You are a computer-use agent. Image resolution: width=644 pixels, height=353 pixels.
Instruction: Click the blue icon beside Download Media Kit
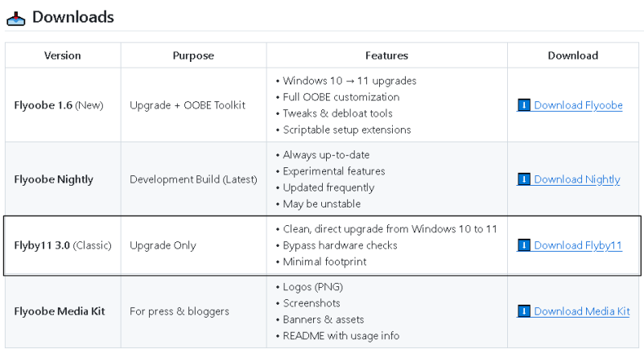(x=524, y=311)
